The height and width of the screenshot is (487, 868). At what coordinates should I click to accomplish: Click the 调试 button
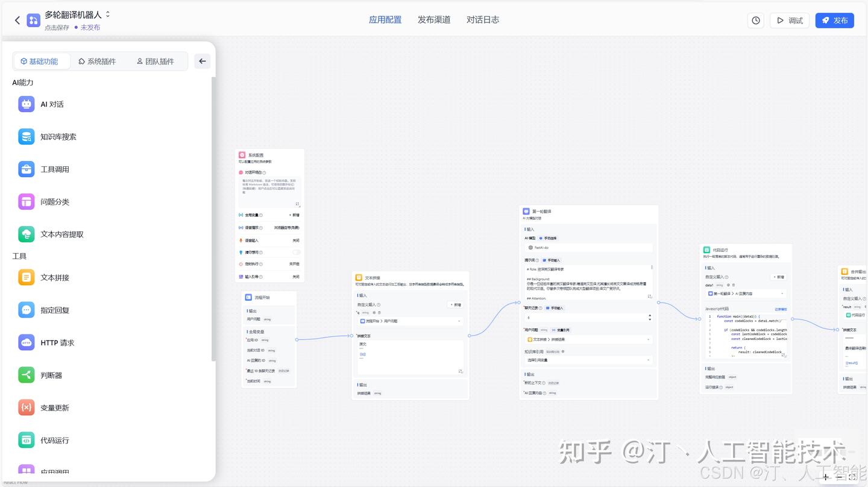pos(789,20)
